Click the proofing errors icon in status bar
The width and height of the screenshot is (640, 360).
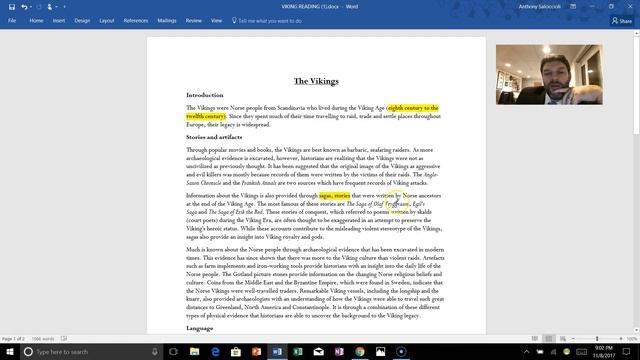(64, 338)
